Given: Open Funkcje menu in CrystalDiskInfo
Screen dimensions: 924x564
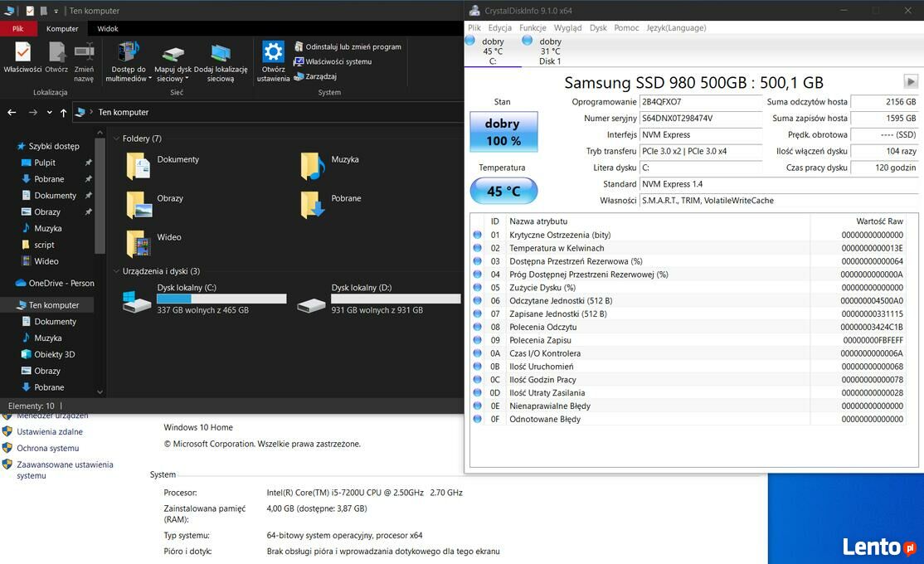Looking at the screenshot, I should point(533,27).
